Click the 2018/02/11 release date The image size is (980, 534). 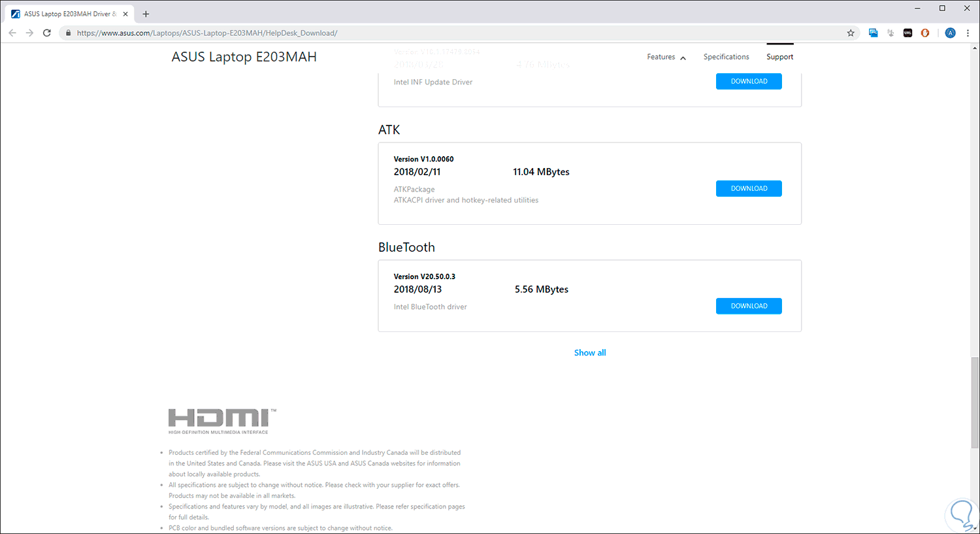pos(417,172)
